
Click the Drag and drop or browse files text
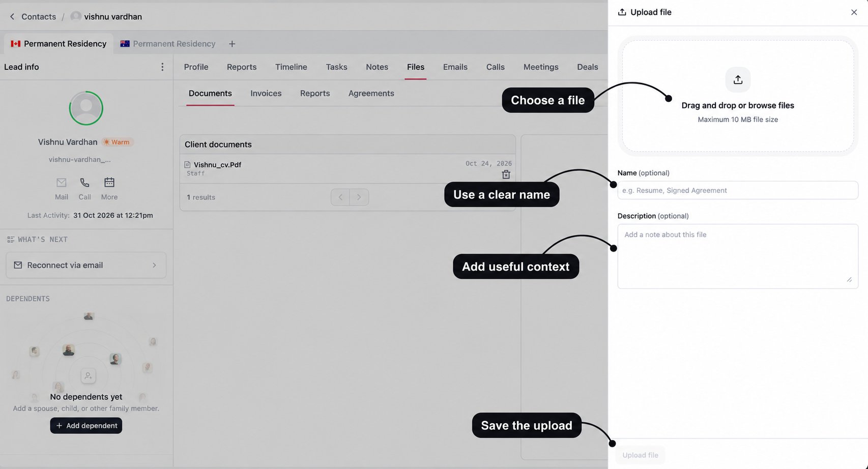[738, 105]
